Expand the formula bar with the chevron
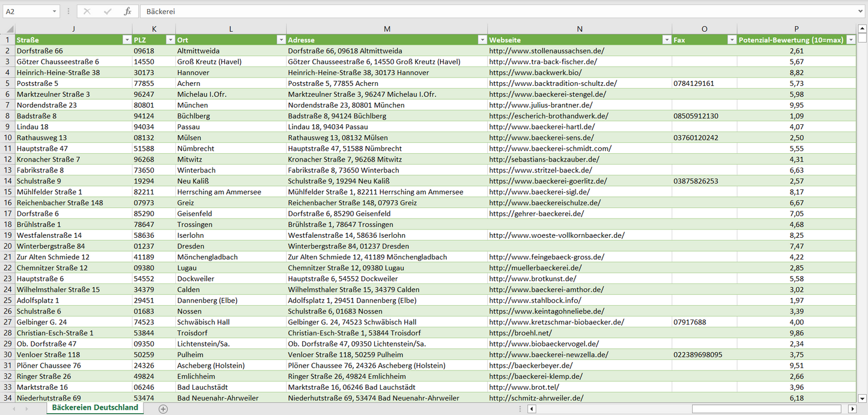 point(861,11)
